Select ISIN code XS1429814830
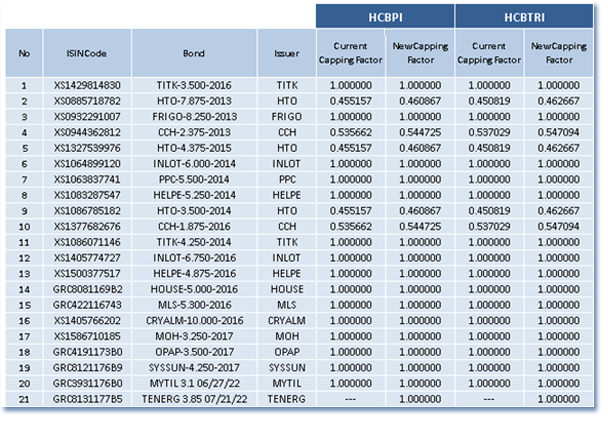Viewport: 608px width, 426px height. coord(86,87)
